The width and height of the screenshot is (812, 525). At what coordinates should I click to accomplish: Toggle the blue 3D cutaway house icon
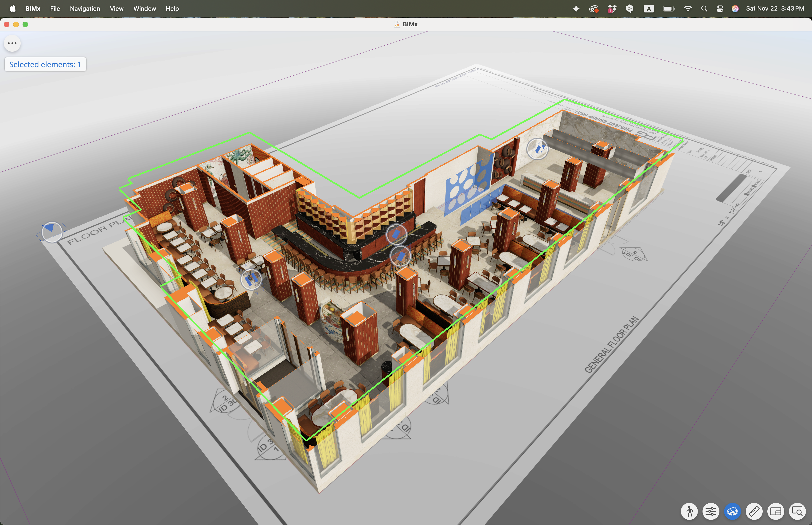[x=733, y=511]
